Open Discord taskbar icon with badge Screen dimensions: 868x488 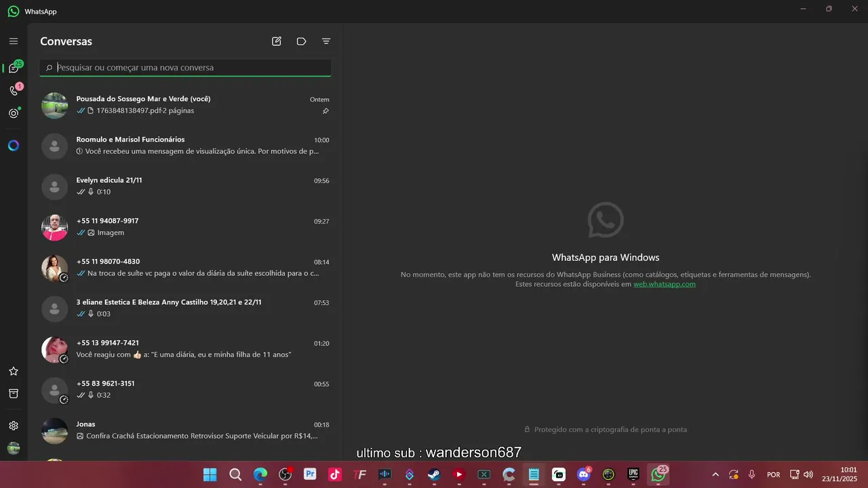pos(584,474)
